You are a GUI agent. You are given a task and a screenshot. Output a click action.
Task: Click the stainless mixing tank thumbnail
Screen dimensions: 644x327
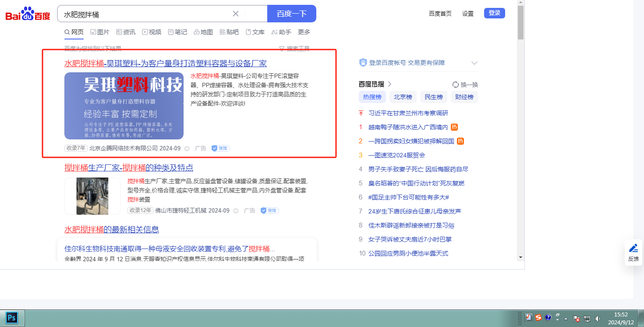pyautogui.click(x=92, y=196)
